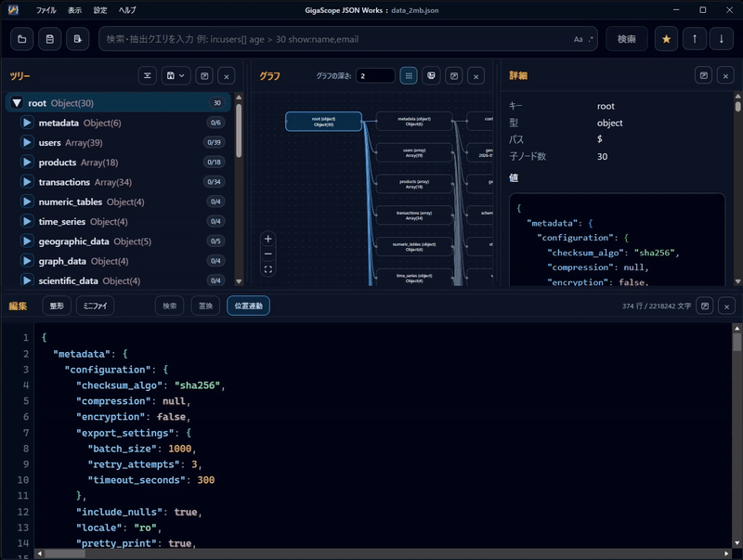
Task: Click line number 8 in editor gutter
Action: (26, 449)
